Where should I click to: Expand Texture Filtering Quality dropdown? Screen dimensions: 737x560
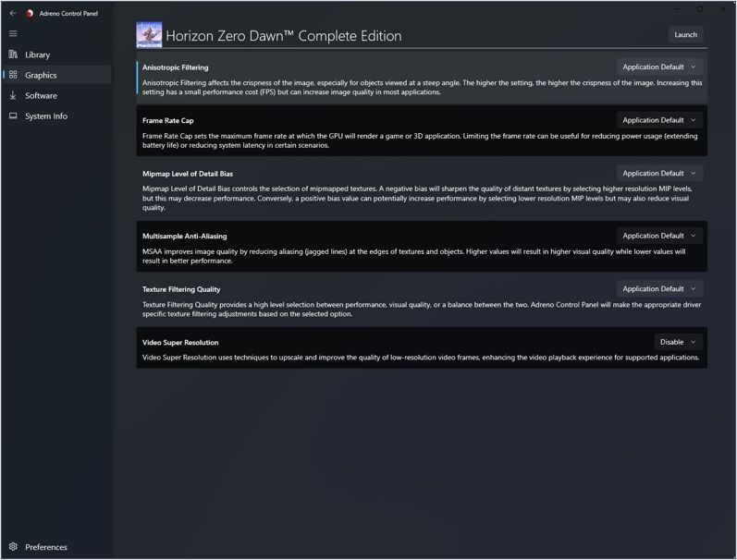point(659,288)
